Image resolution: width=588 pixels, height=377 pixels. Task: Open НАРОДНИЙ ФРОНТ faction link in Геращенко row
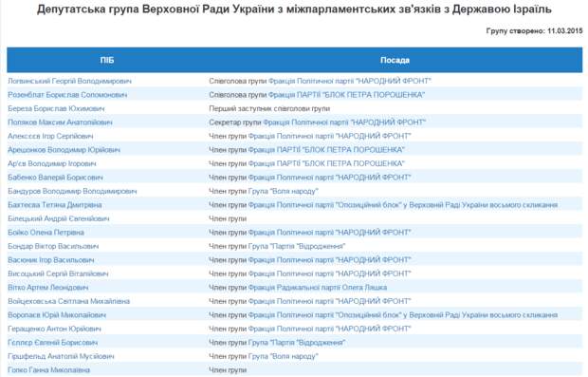tap(330, 329)
